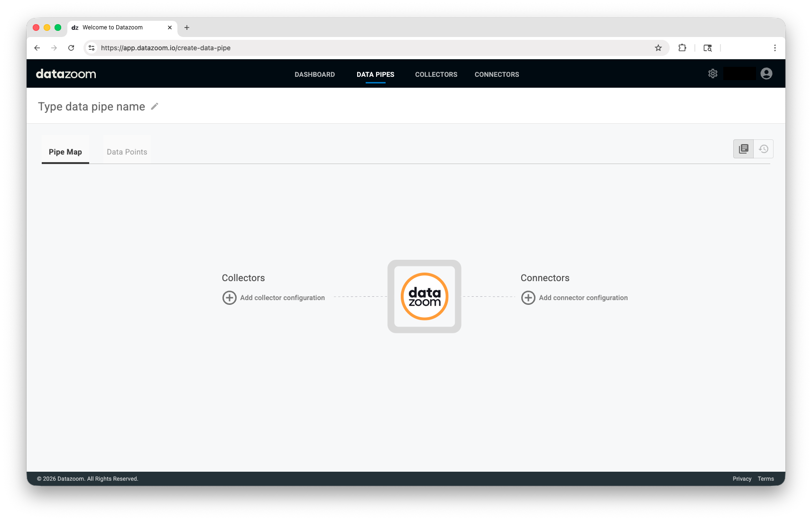Open the Privacy link in footer
The image size is (812, 521).
coord(742,479)
